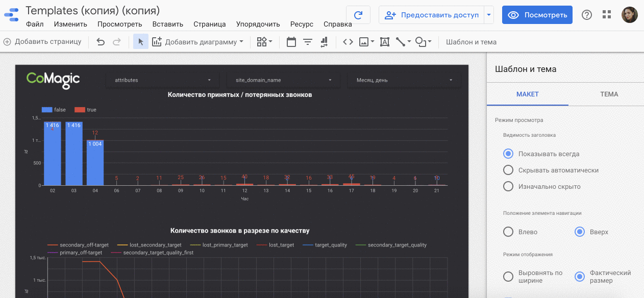Redo the last undone action
This screenshot has height=298, width=644.
(117, 42)
